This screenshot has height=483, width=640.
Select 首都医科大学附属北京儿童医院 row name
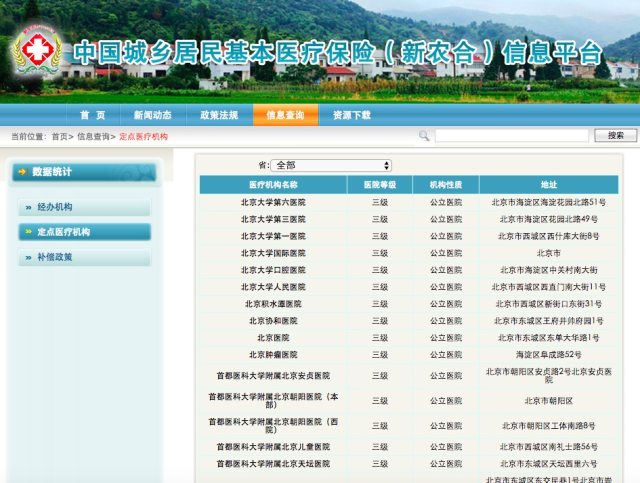[x=273, y=447]
